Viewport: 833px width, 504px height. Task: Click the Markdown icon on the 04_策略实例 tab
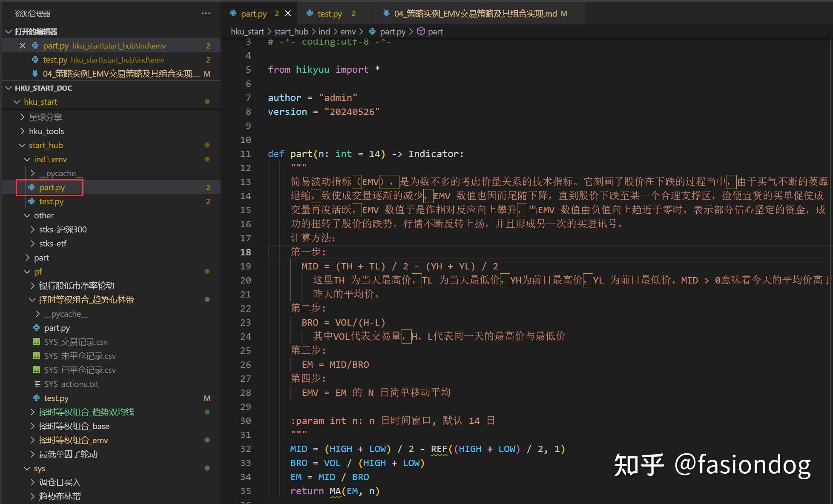coord(386,13)
